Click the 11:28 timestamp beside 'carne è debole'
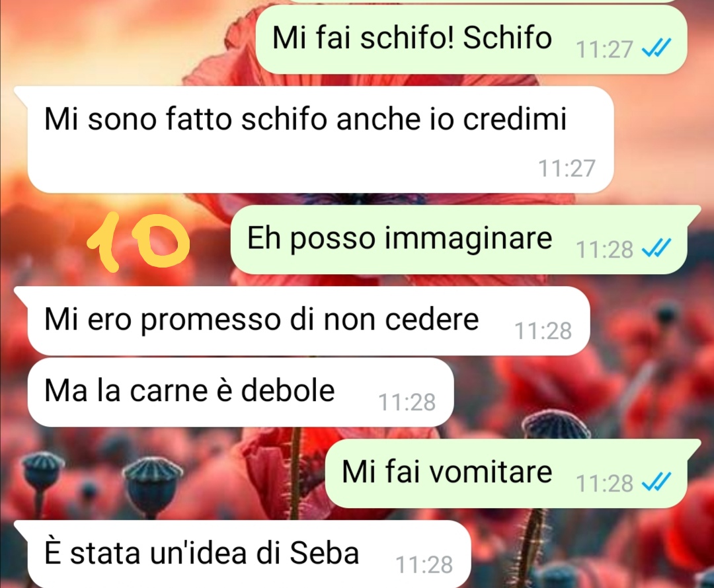 407,402
